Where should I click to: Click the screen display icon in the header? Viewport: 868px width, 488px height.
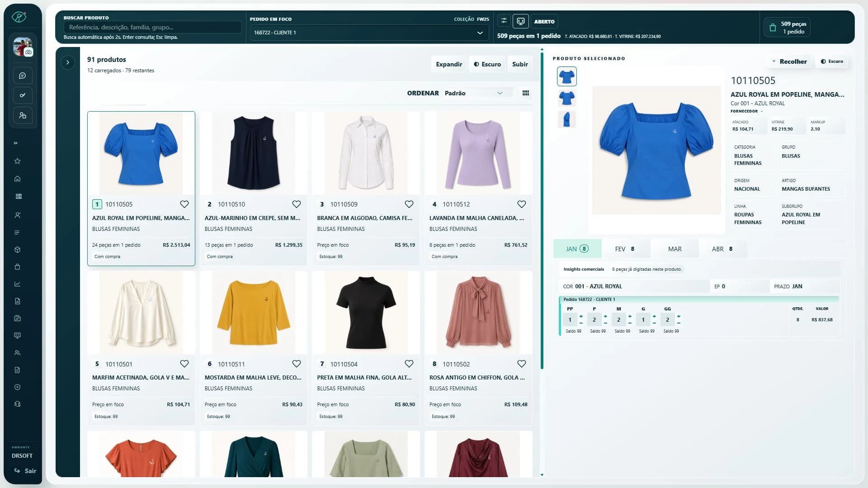tap(520, 21)
